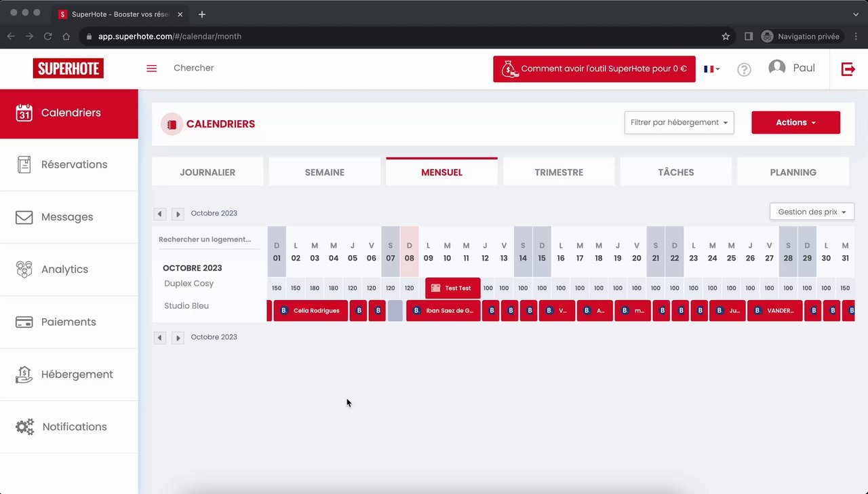Reload the browser page
Screen dimensions: 868x494
point(47,37)
